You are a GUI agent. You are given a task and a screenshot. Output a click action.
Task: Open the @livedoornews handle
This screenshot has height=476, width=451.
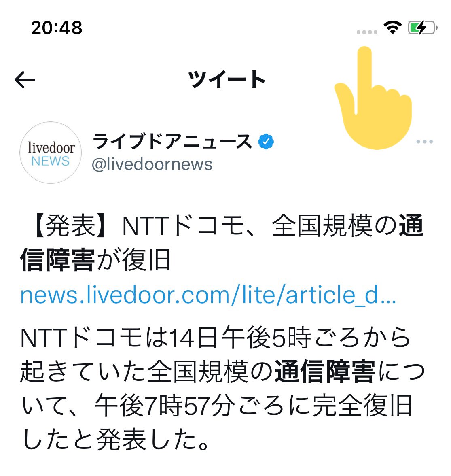point(152,164)
